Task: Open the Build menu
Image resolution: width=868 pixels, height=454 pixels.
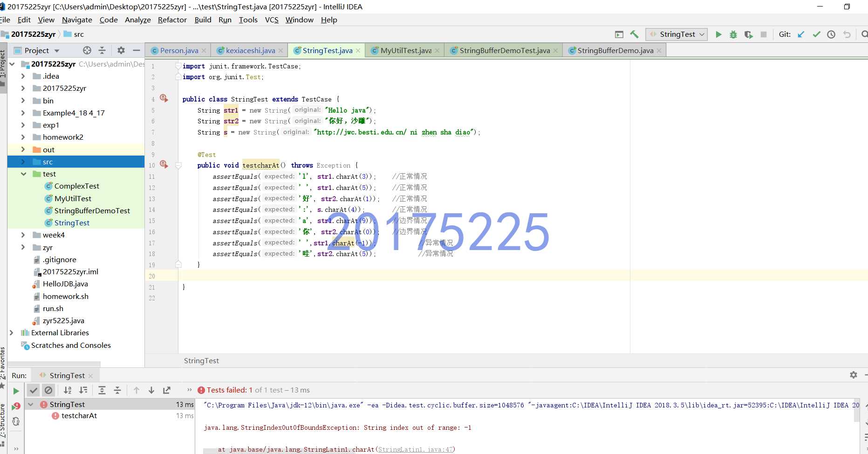Action: 203,20
